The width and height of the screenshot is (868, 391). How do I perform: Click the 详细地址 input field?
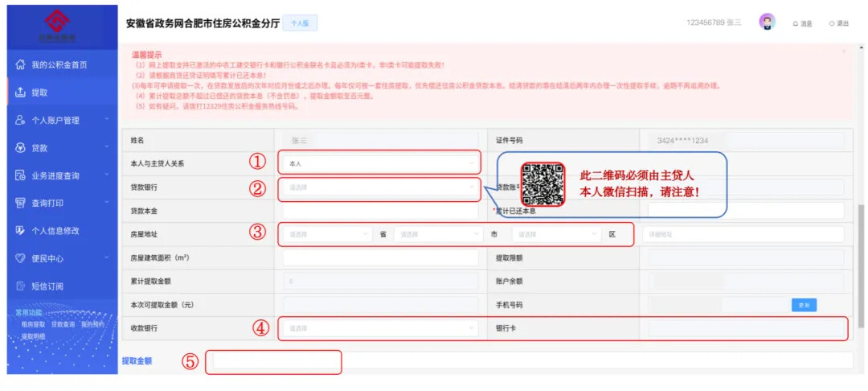click(743, 235)
